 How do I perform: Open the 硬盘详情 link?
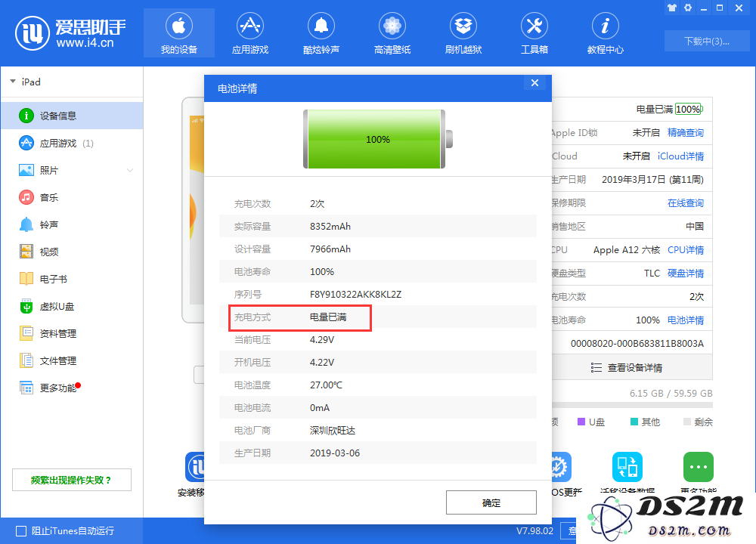pyautogui.click(x=685, y=274)
